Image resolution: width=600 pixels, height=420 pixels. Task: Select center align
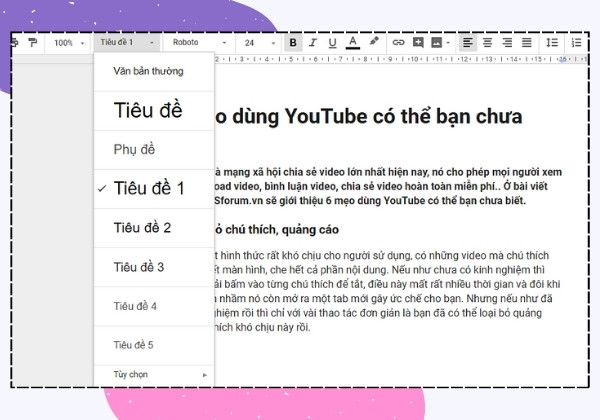[x=488, y=42]
